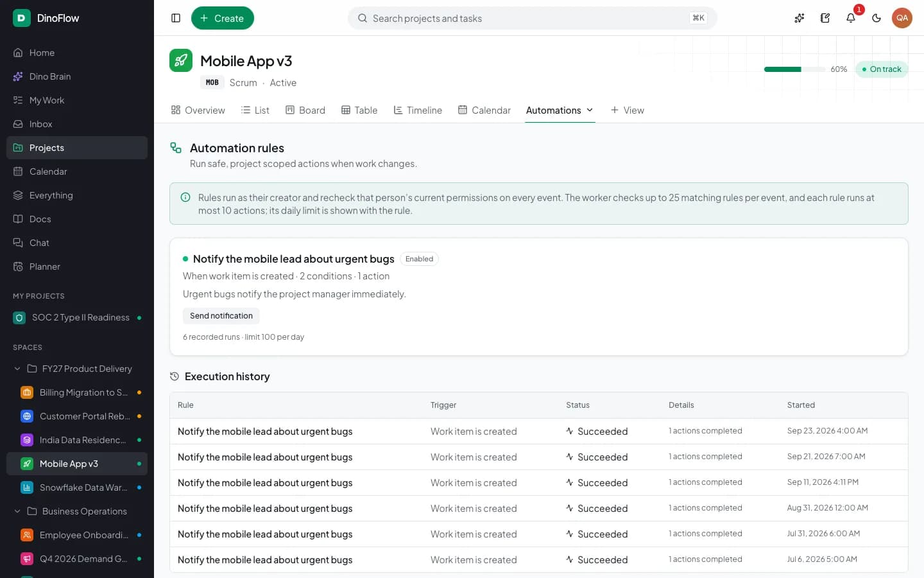924x578 pixels.
Task: Open the execution run from Sep 23, 2026
Action: click(539, 431)
